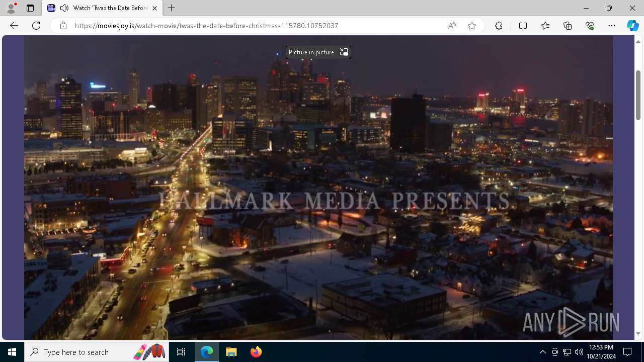Click the Meet Now tray icon
This screenshot has width=644, height=362.
pyautogui.click(x=555, y=352)
